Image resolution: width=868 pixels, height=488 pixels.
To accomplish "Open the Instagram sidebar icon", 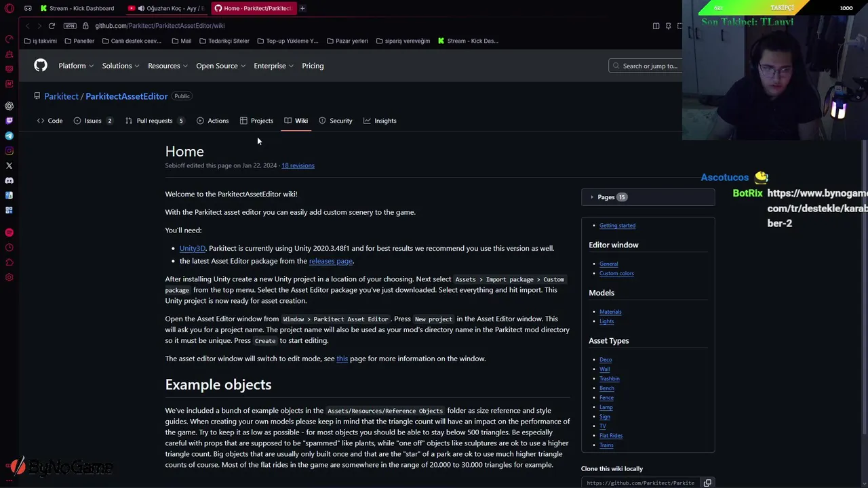I will 9,150.
